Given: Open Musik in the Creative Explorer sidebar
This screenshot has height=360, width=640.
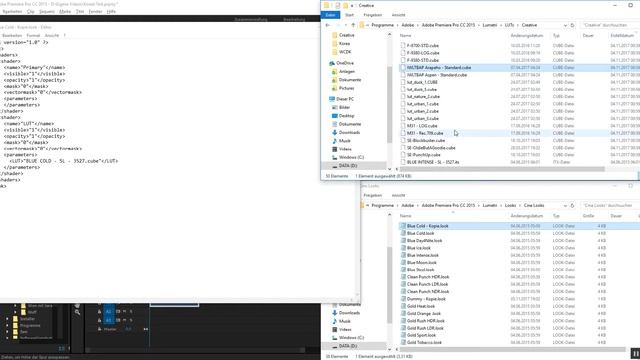Looking at the screenshot, I should pyautogui.click(x=344, y=141).
